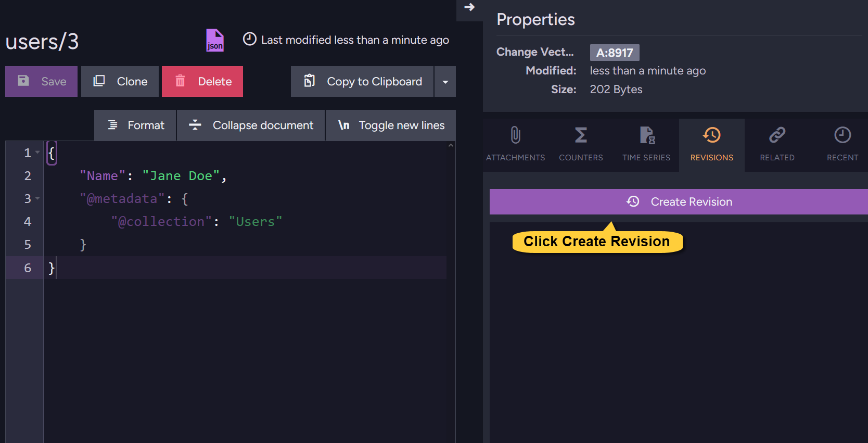Click the editor scrollbar up arrow

451,146
